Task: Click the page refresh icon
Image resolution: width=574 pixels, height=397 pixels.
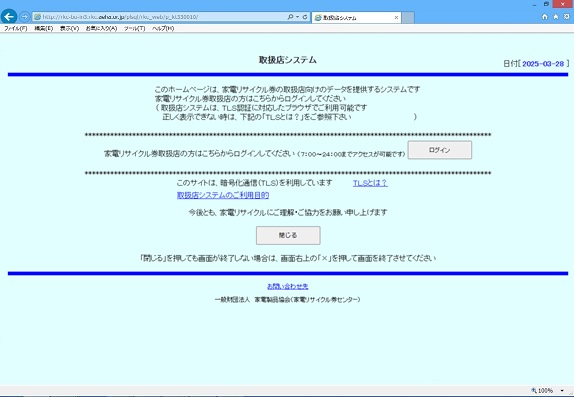Action: click(x=305, y=17)
